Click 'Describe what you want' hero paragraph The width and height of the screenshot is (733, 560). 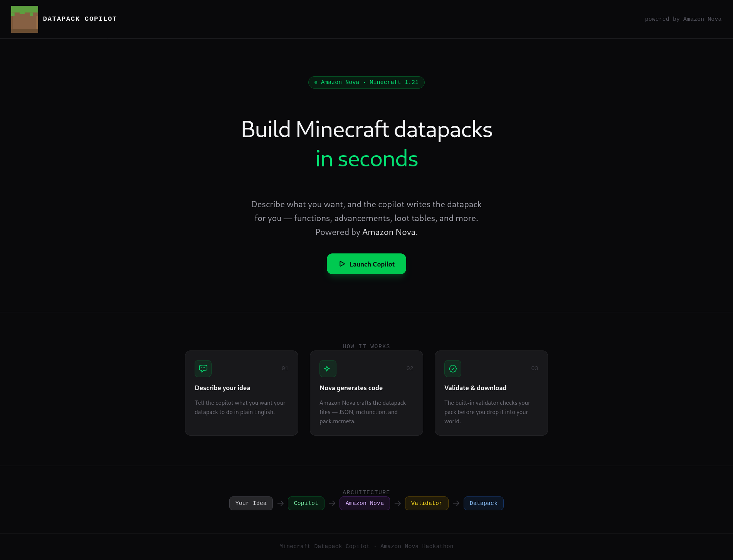[366, 218]
